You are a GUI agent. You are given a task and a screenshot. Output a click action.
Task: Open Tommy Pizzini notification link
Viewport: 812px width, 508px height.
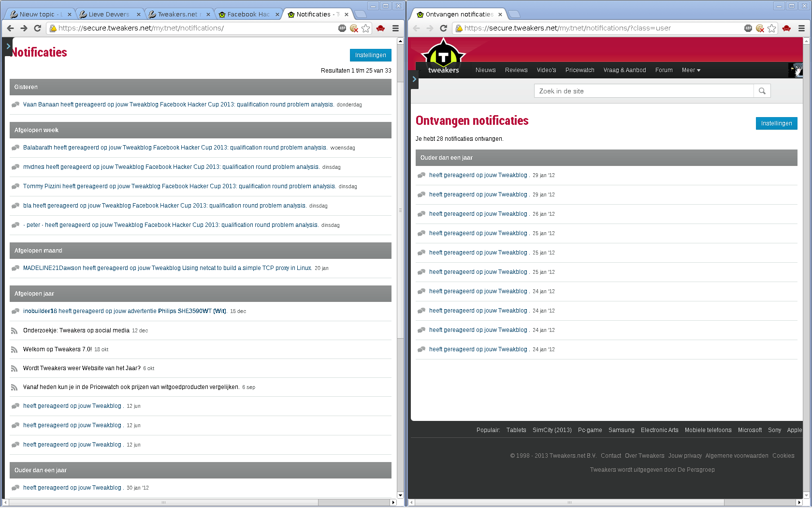(179, 186)
